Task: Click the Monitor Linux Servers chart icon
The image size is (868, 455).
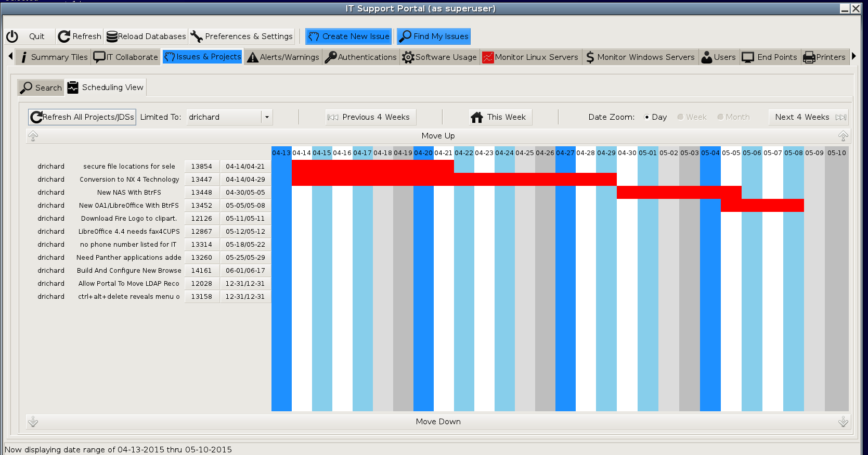Action: coord(488,57)
